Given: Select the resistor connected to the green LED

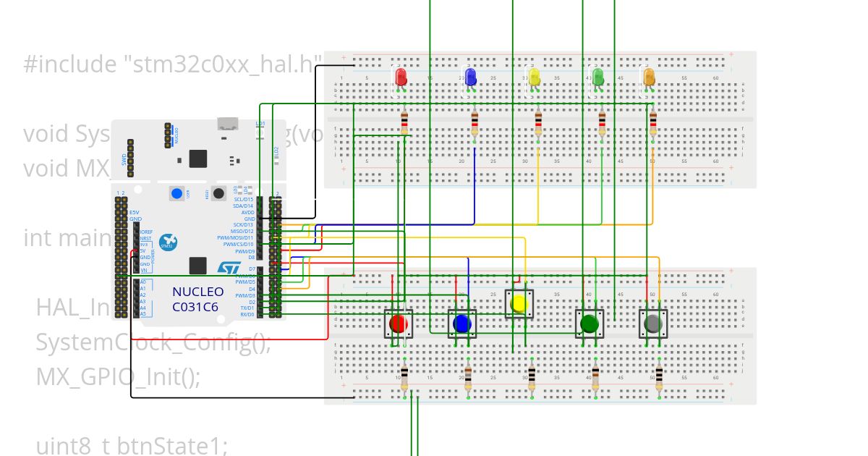Looking at the screenshot, I should 602,124.
